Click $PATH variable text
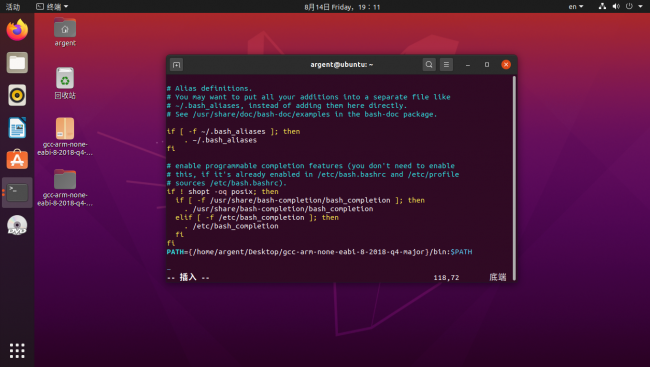Screen dimensions: 650x367 [x=461, y=252]
